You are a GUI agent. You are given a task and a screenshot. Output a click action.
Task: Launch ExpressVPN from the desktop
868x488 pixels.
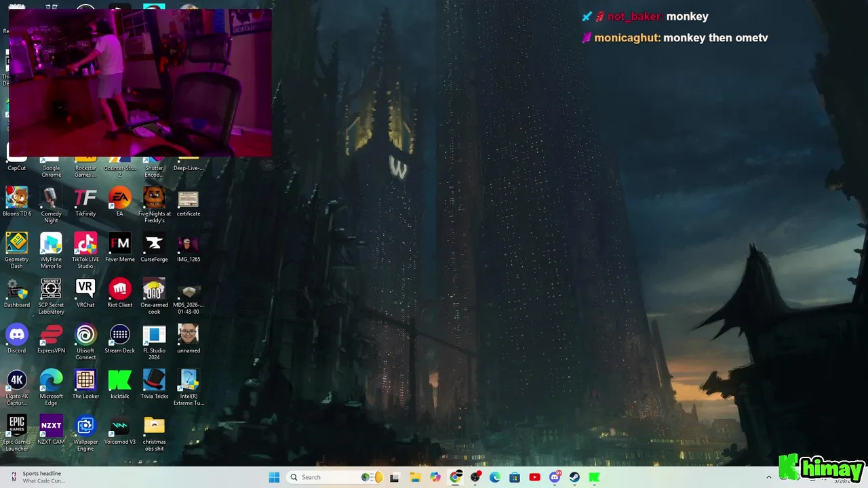coord(51,339)
